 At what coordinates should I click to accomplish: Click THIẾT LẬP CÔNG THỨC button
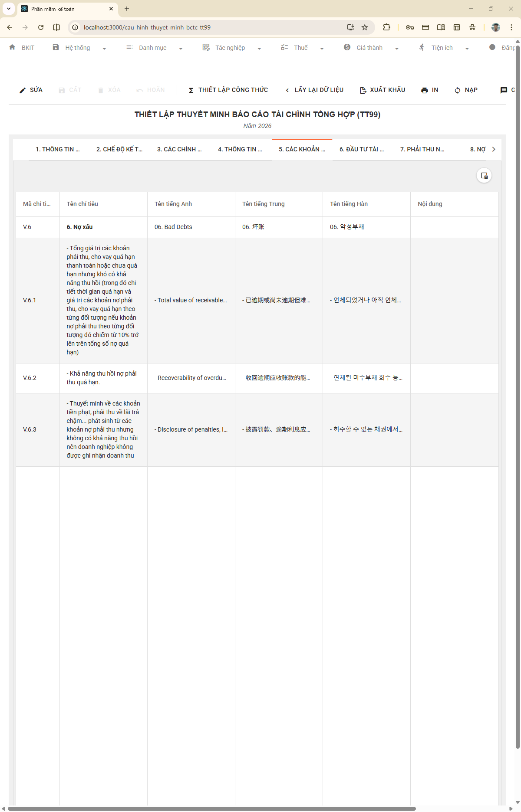click(228, 90)
